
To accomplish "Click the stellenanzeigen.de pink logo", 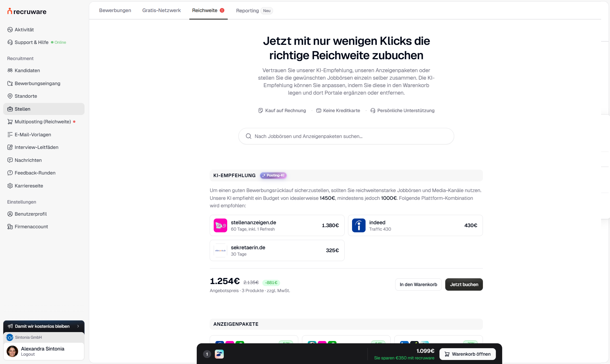I will [220, 225].
